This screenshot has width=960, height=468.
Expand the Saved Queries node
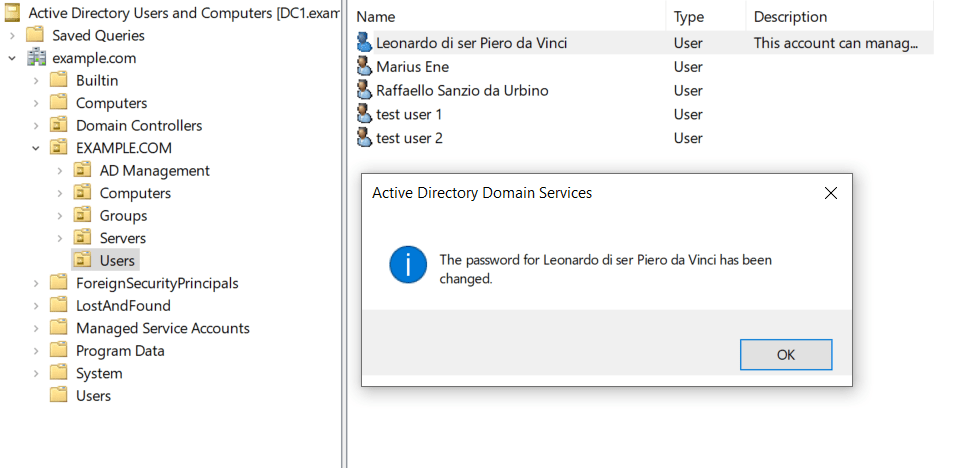12,35
